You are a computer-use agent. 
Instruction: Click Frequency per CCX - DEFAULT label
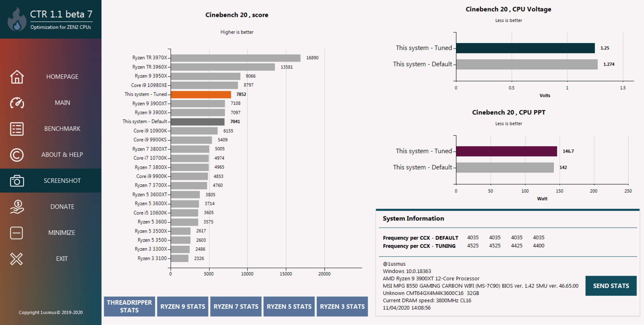(421, 238)
